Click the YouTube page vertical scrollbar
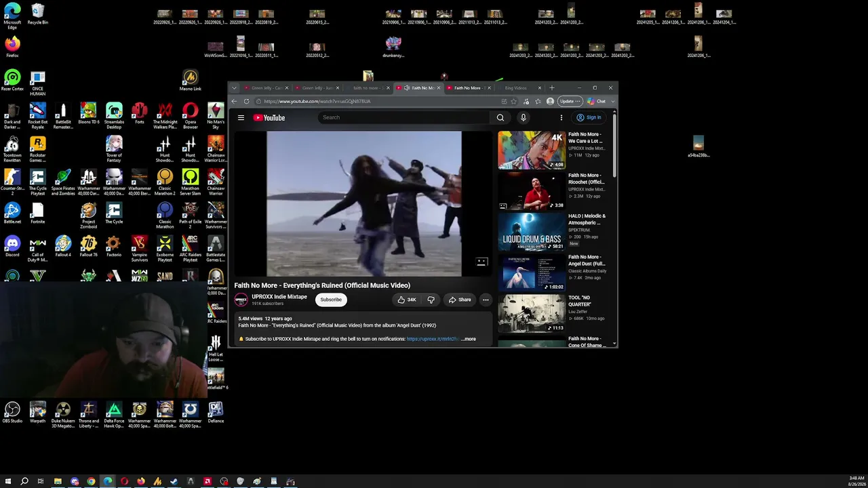 (x=614, y=146)
